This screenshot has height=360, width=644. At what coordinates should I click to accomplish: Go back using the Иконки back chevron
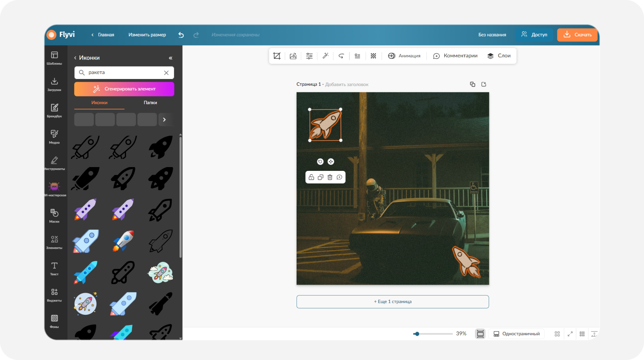[75, 58]
